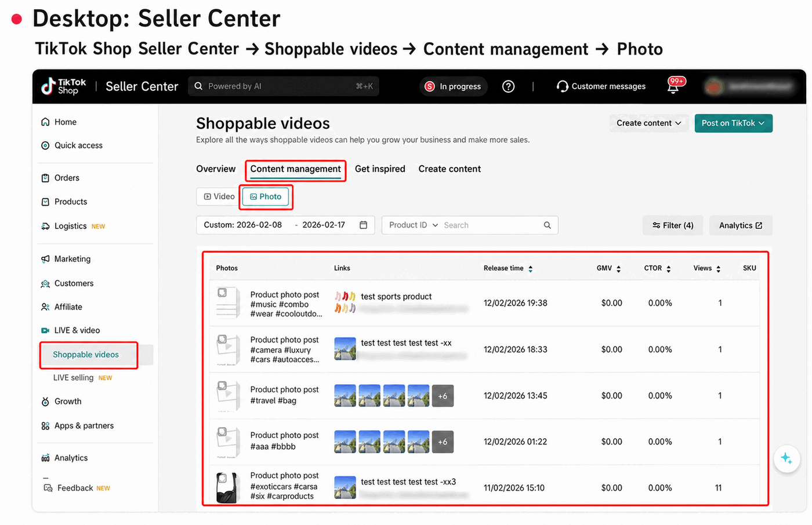
Task: Go to LIVE selling in sidebar
Action: click(73, 378)
